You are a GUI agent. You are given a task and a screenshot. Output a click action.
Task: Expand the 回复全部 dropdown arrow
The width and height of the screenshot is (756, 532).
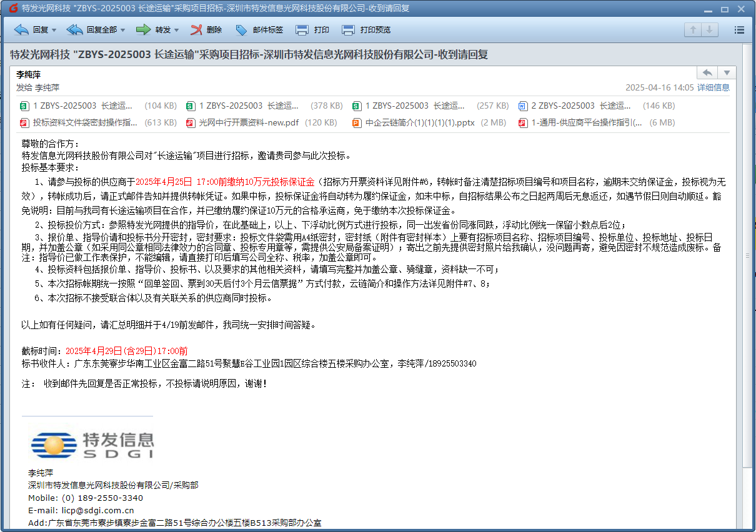[122, 30]
